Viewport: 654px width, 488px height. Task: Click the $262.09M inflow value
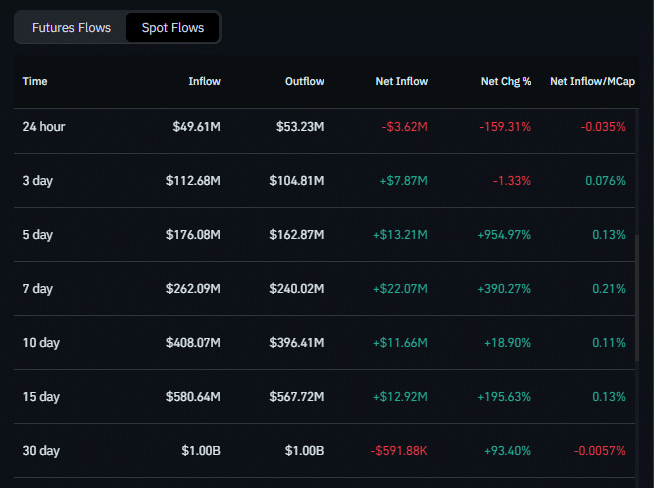(x=193, y=289)
